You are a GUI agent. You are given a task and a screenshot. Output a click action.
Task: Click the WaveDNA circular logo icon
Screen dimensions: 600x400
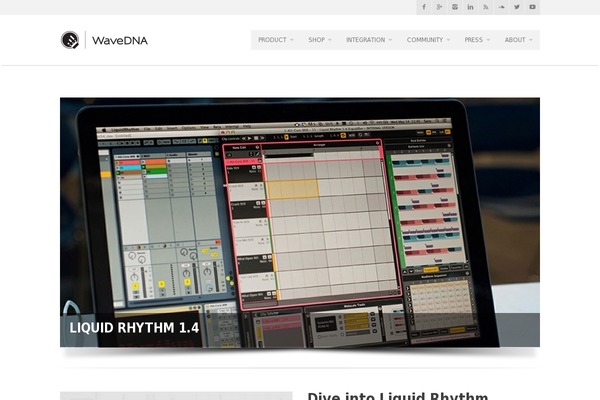[70, 40]
